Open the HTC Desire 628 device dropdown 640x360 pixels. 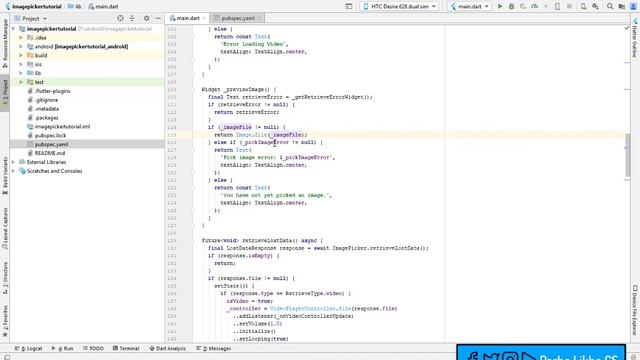(400, 7)
